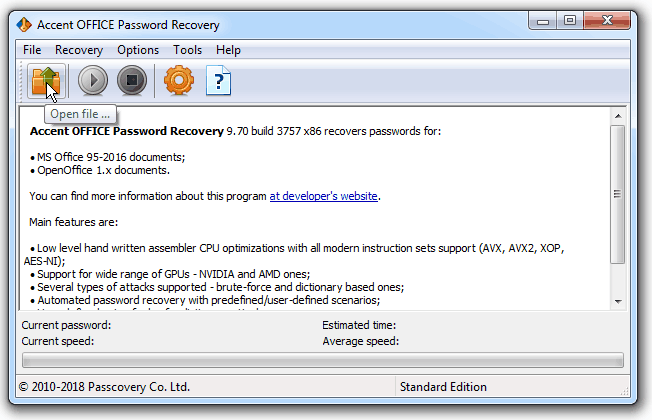Screen dimensions: 652x420
Task: Open the Options menu
Action: 138,50
